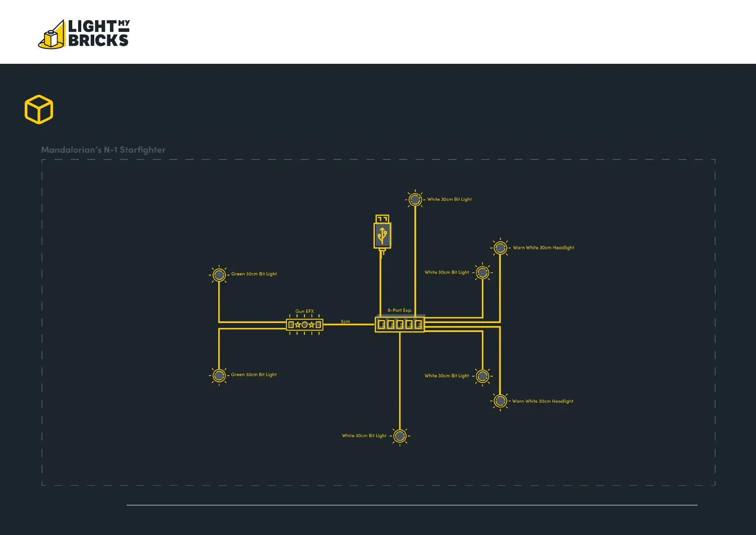Click the "5cm" cable length label
The height and width of the screenshot is (535, 756).
tap(345, 321)
